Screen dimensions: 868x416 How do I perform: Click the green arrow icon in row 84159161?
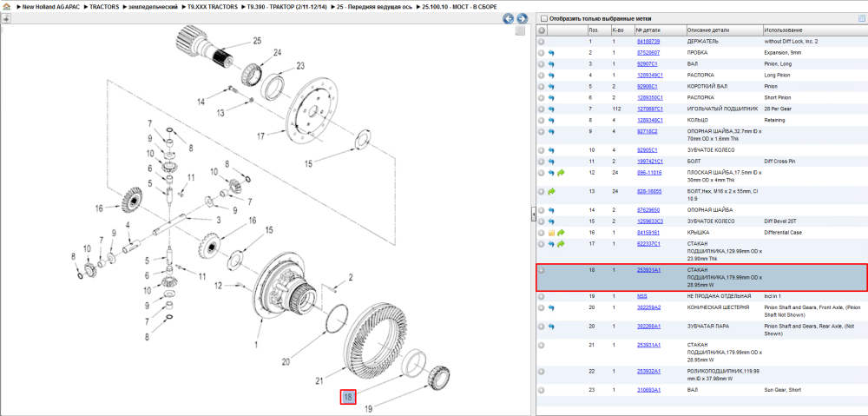point(561,233)
